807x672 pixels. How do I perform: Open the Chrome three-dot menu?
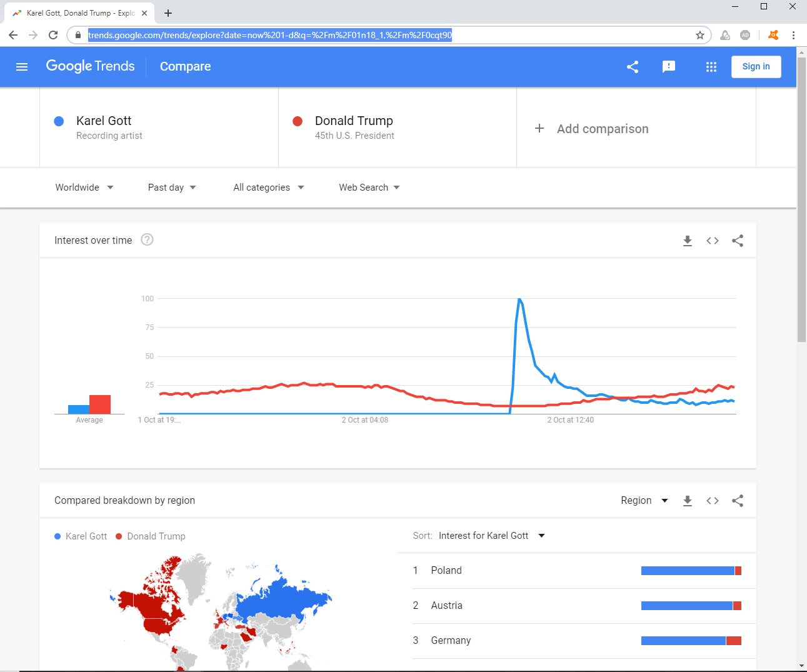pos(794,35)
